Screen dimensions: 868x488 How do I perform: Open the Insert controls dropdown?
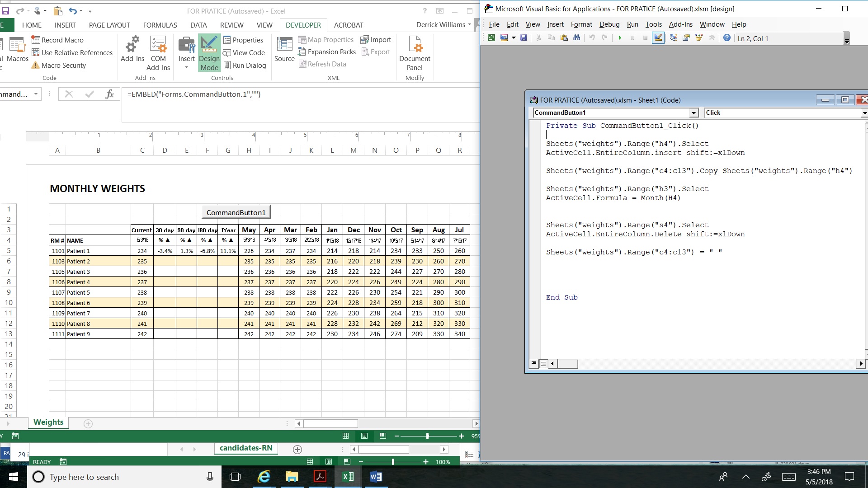pos(186,67)
